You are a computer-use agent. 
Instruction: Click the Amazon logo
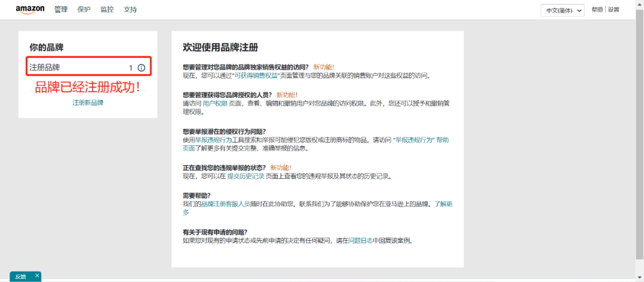[30, 10]
